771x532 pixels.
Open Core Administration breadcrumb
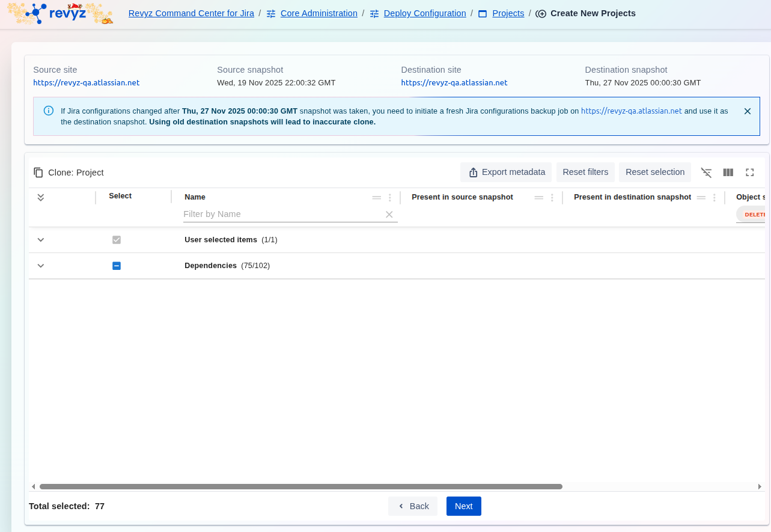pos(318,13)
